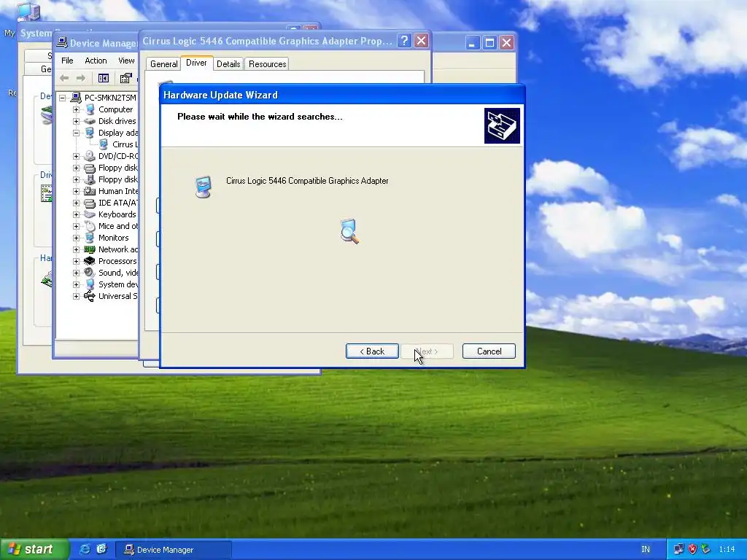
Task: Click the help question mark on Cirrus Logic properties
Action: coord(404,41)
